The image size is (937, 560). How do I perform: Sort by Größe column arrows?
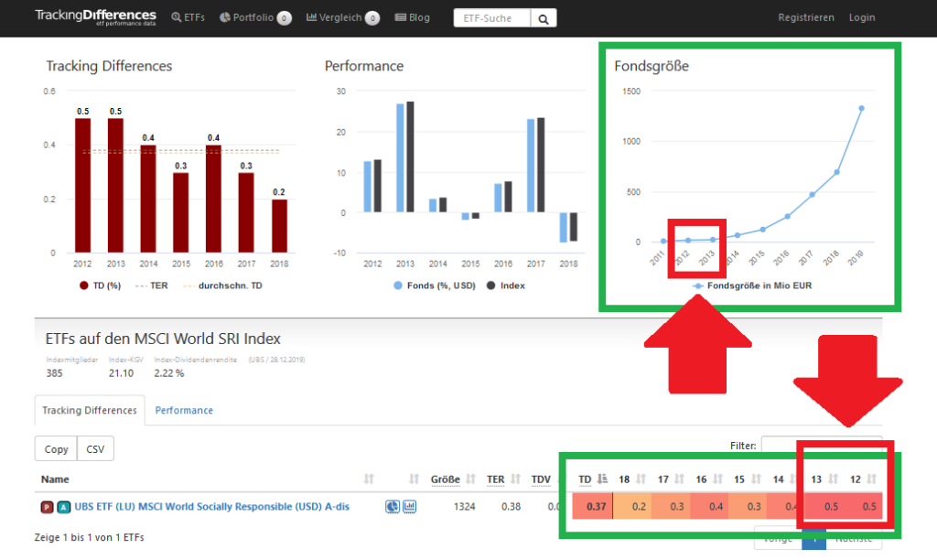tap(471, 479)
